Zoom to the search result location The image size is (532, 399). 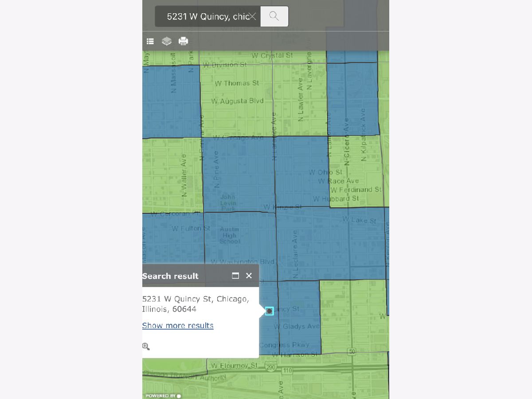point(146,347)
